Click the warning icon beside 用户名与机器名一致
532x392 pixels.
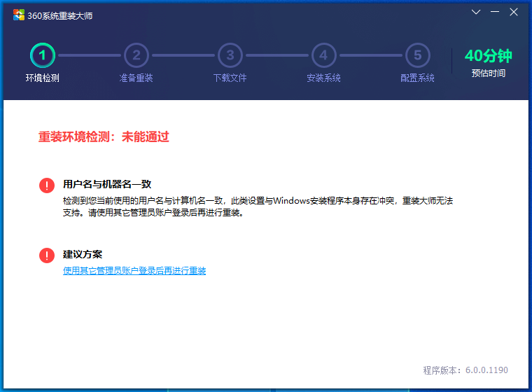pyautogui.click(x=46, y=185)
